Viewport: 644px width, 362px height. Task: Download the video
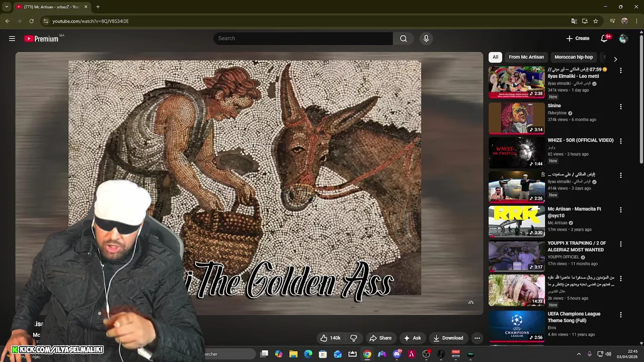click(448, 338)
